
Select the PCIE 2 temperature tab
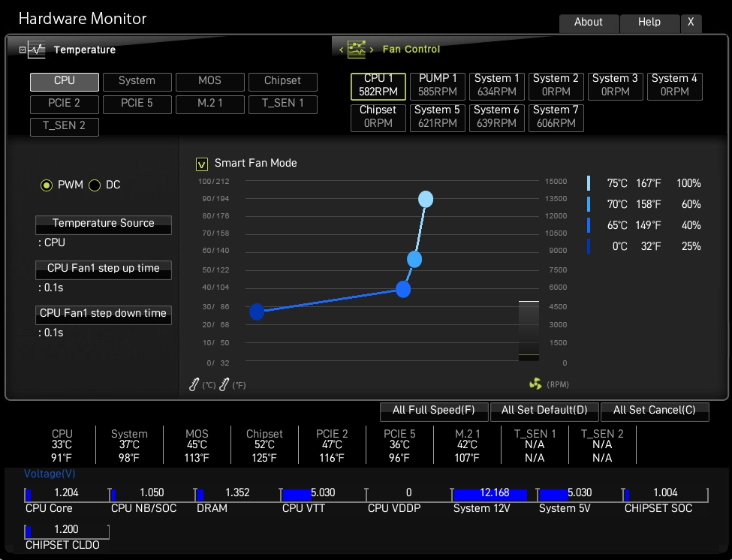tap(65, 104)
